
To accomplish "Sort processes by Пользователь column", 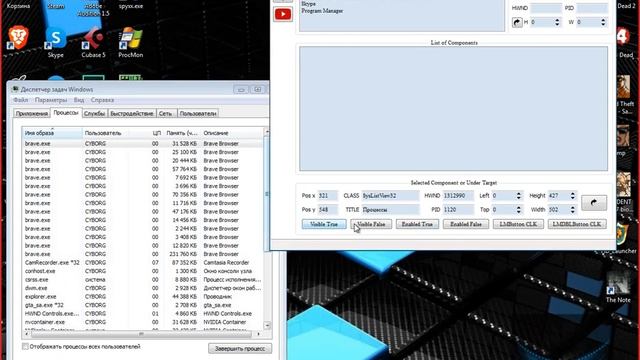I will tap(116, 133).
